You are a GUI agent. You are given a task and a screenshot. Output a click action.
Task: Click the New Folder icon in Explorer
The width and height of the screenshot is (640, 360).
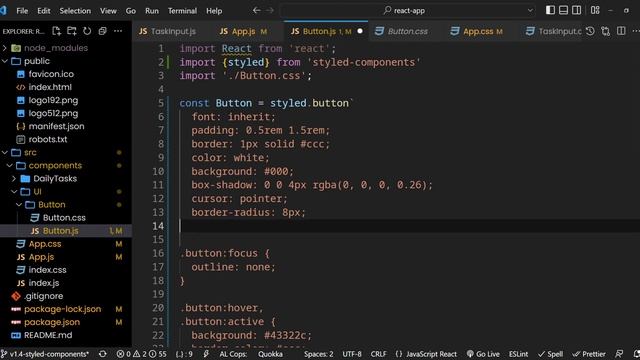[x=72, y=31]
